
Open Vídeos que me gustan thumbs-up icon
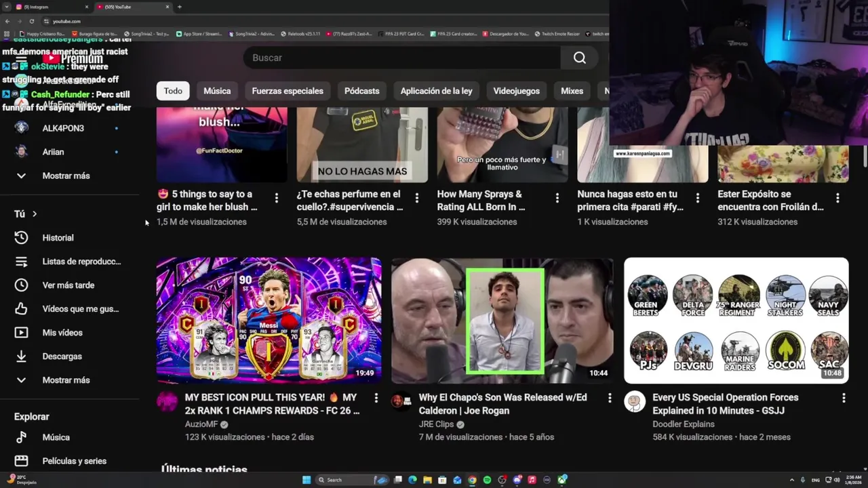[21, 309]
